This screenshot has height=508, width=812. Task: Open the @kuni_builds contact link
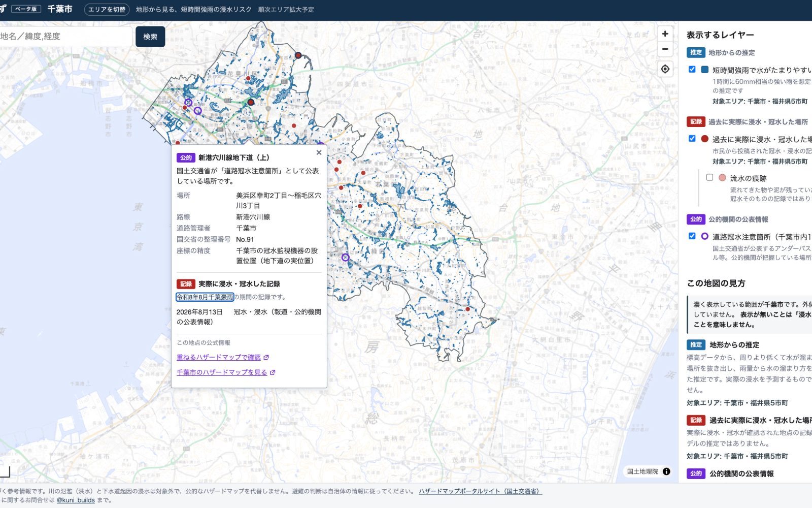pyautogui.click(x=76, y=500)
